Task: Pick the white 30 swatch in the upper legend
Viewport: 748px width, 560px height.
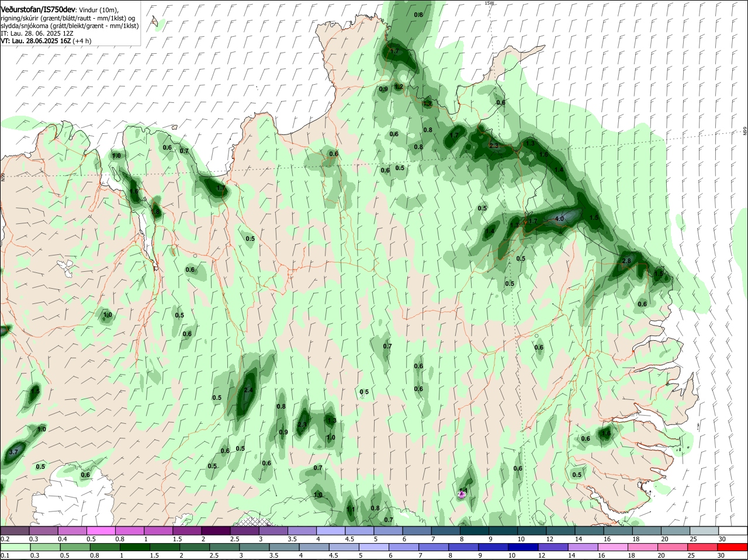Action: pos(733,531)
